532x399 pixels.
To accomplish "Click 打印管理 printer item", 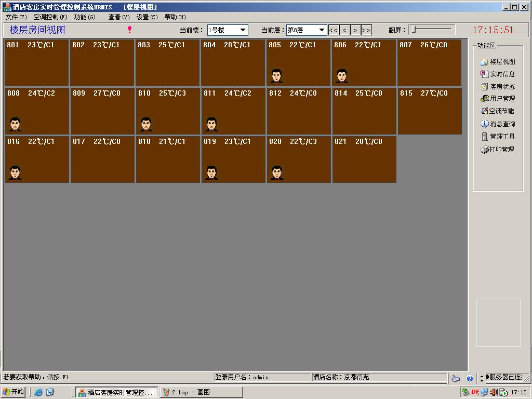I will [498, 150].
